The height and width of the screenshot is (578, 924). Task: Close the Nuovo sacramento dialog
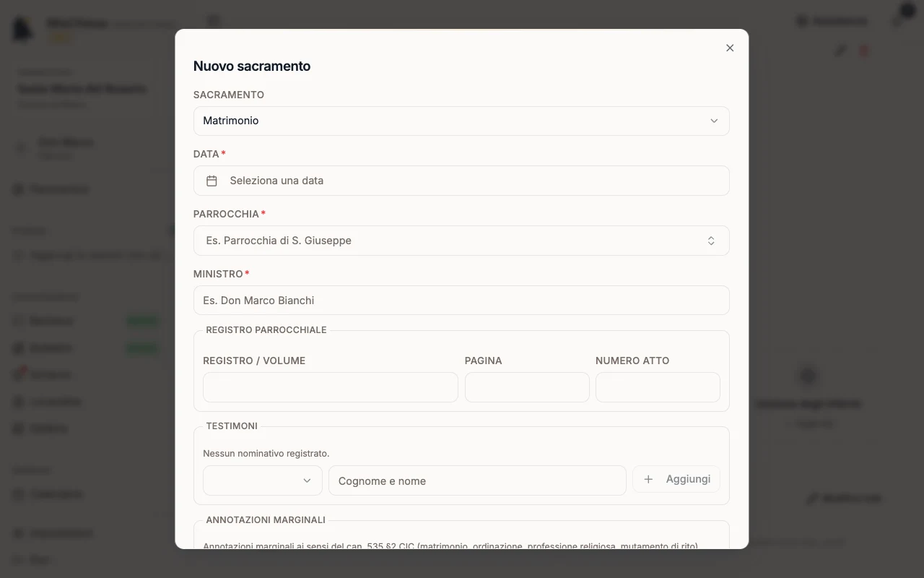point(730,48)
